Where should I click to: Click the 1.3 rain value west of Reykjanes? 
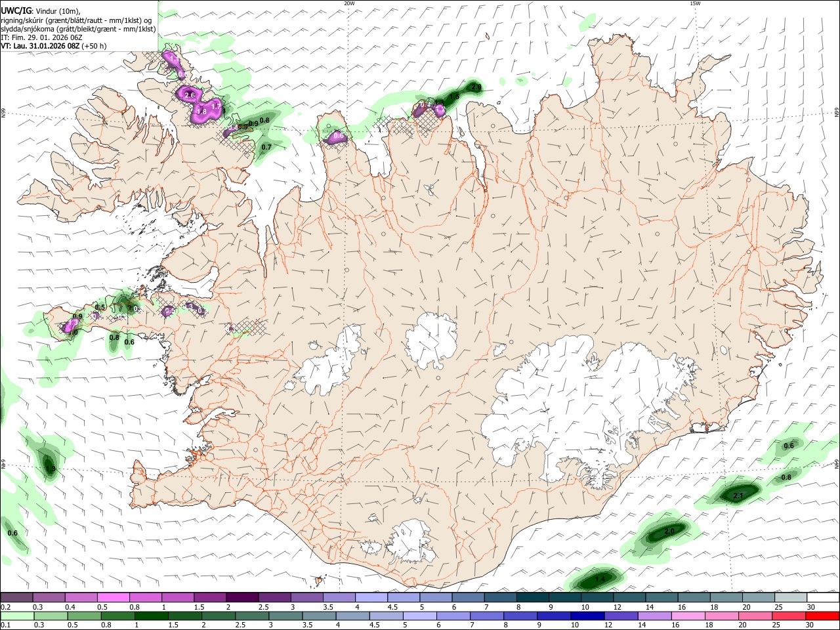(51, 469)
